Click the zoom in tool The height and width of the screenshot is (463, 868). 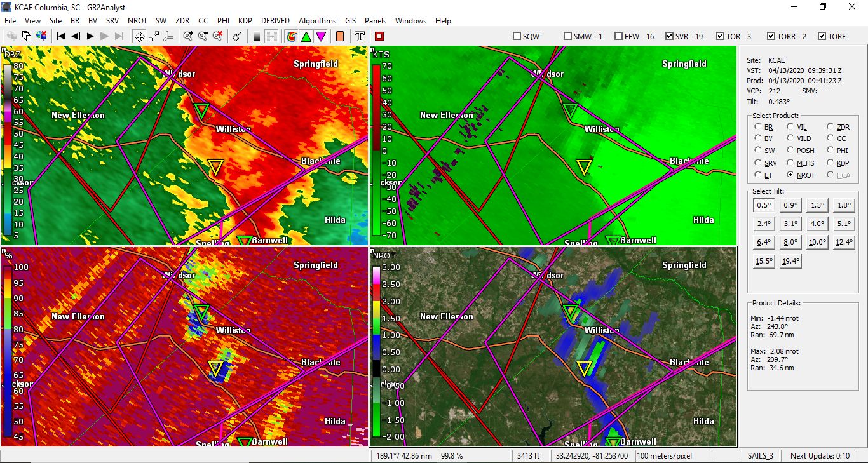coord(187,36)
